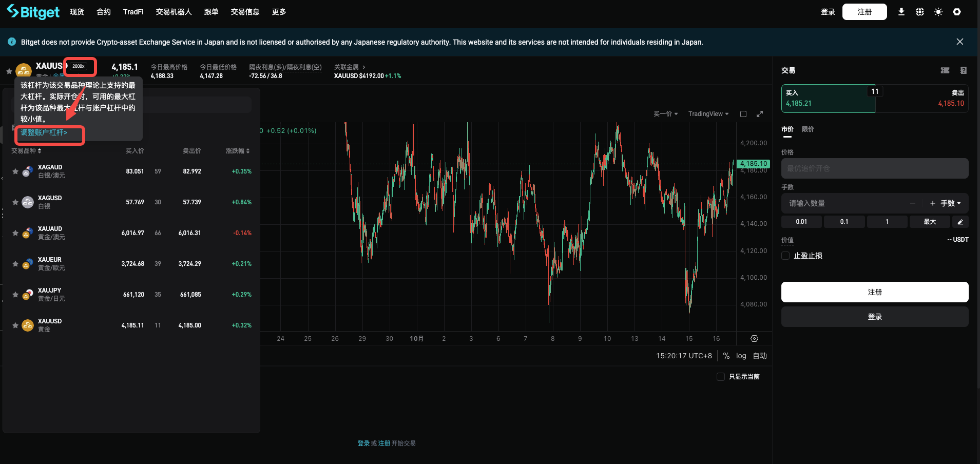Toggle the chart layout square checkbox
Screen dimensions: 980x464
743,114
